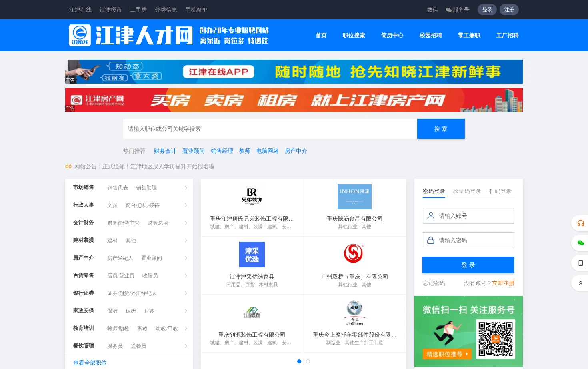This screenshot has height=369, width=588.
Task: Expand the 百货零售 category arrow
Action: (186, 275)
